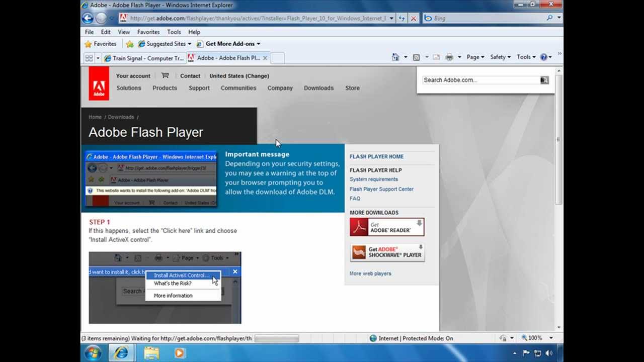Open the search provider dropdown arrow
The height and width of the screenshot is (362, 644).
(x=559, y=18)
